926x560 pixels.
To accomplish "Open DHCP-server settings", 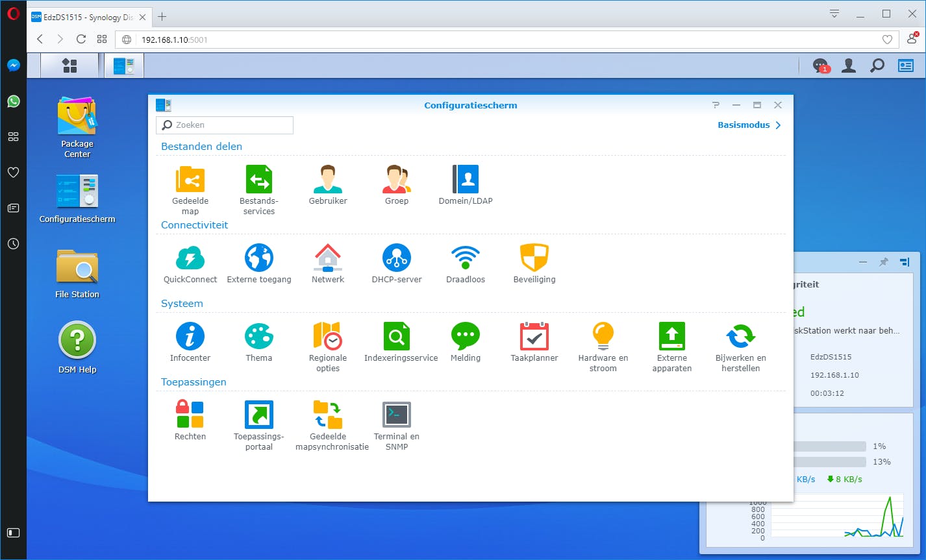I will click(x=397, y=263).
